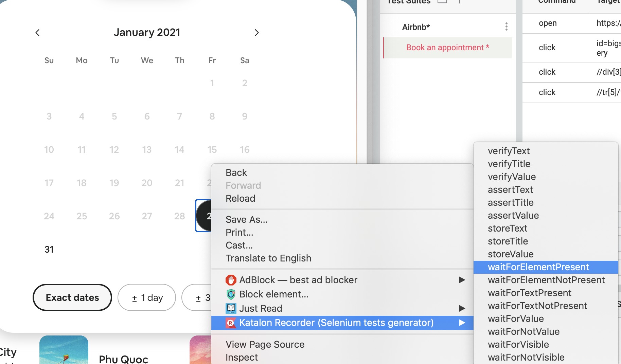Select verifyTitle command
Image resolution: width=621 pixels, height=364 pixels.
coord(546,164)
